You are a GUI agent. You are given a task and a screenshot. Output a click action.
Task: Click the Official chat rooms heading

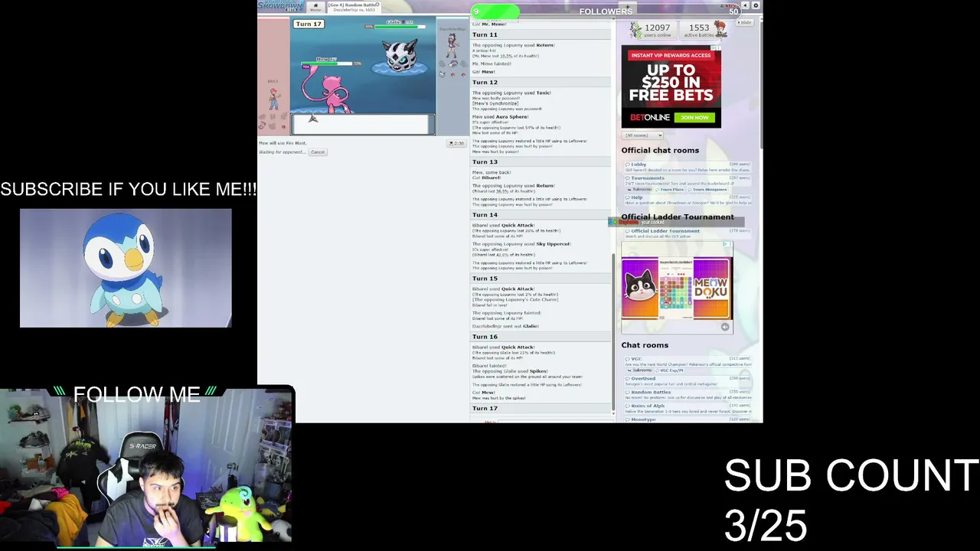(x=660, y=151)
